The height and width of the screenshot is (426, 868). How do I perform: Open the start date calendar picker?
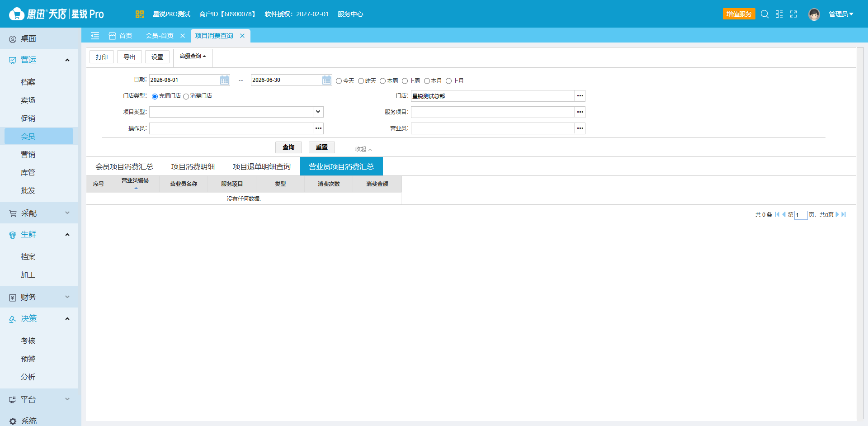point(225,80)
